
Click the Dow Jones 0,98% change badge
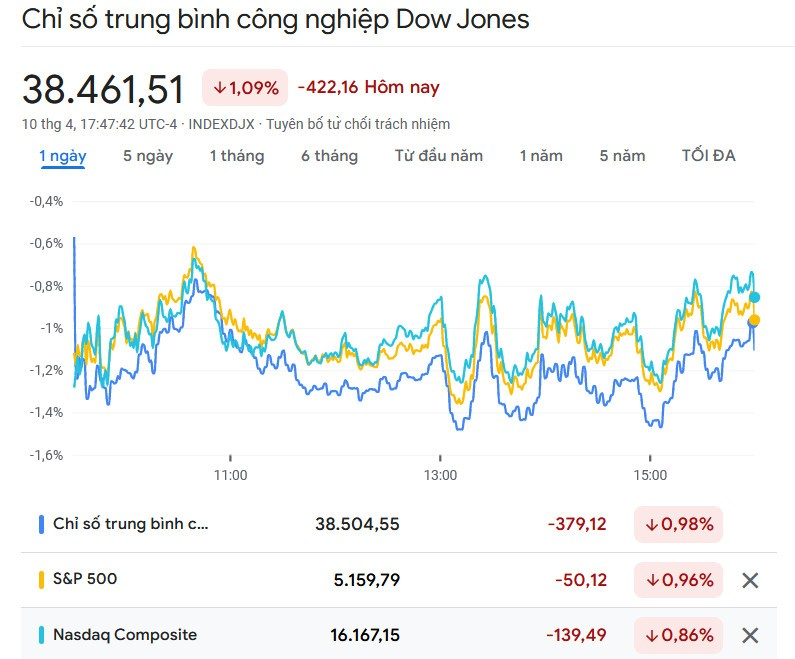[x=679, y=524]
